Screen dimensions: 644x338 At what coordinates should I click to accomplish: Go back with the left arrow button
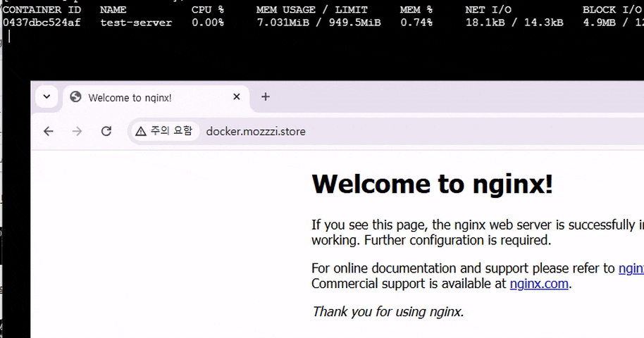tap(49, 132)
